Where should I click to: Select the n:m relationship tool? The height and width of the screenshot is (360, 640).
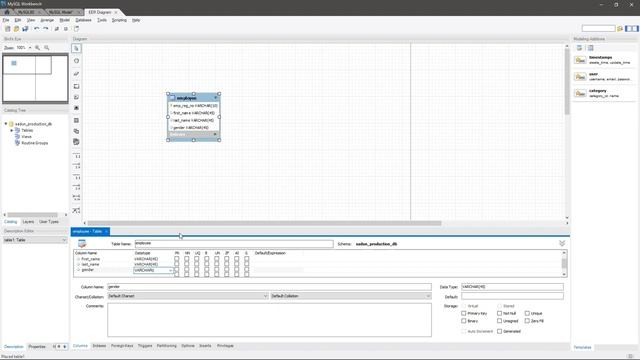tap(76, 198)
